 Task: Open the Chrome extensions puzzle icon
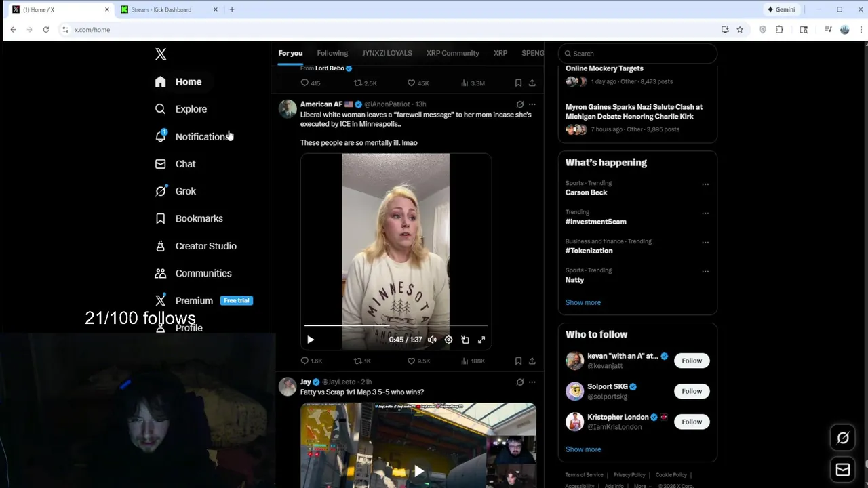pos(779,30)
